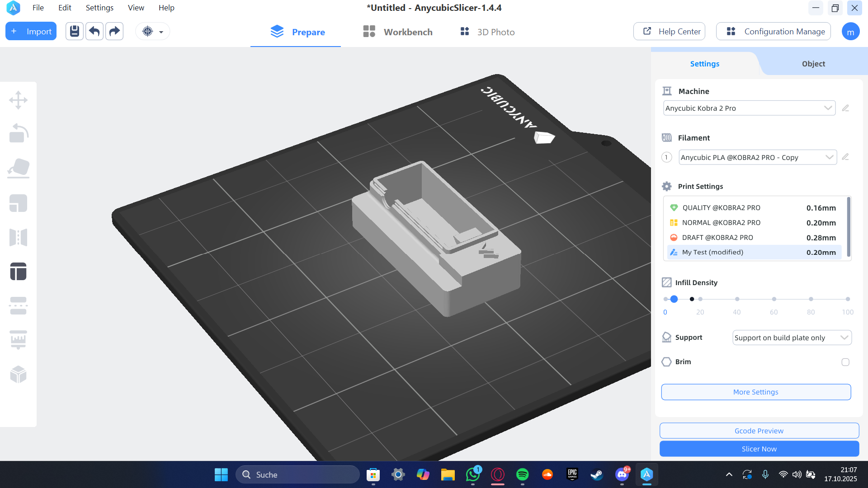Open the View menu
Image resolution: width=868 pixels, height=488 pixels.
click(136, 8)
